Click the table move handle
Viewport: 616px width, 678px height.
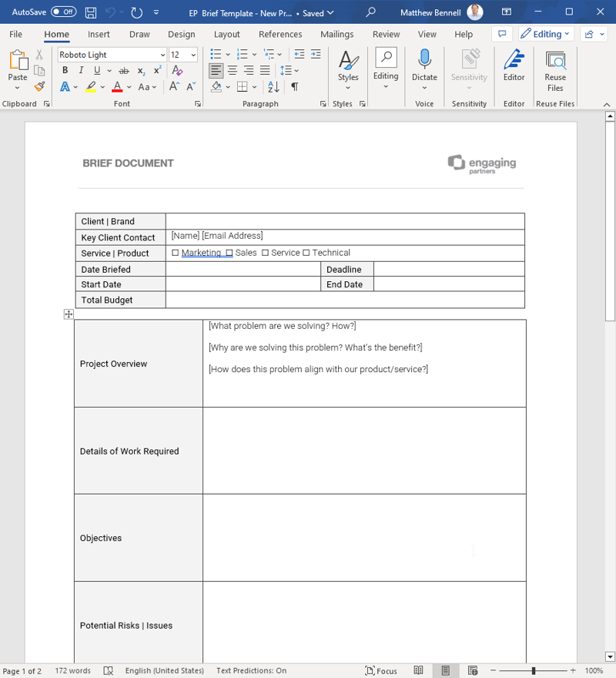tap(69, 314)
